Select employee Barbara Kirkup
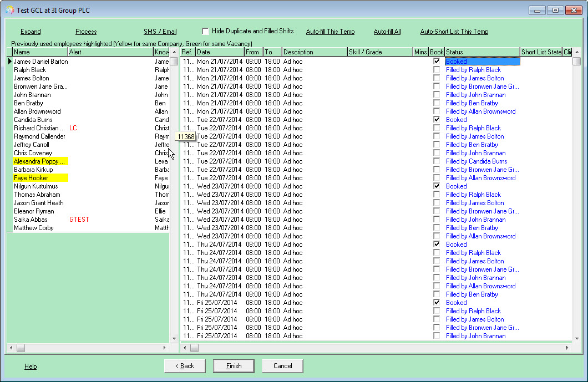Image resolution: width=588 pixels, height=382 pixels. 33,170
